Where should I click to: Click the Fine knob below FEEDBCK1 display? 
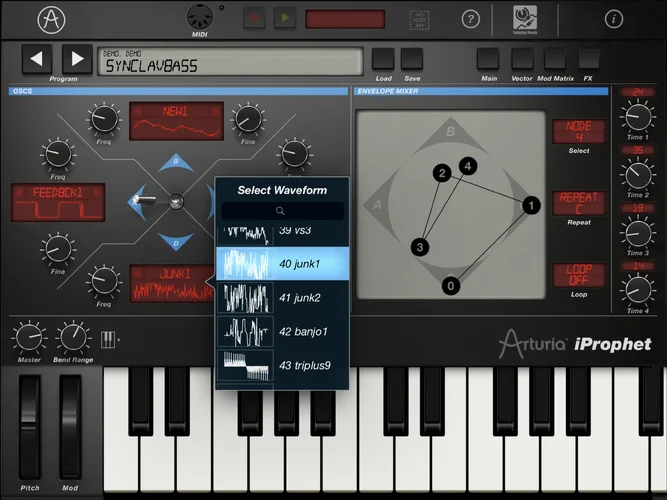(58, 249)
